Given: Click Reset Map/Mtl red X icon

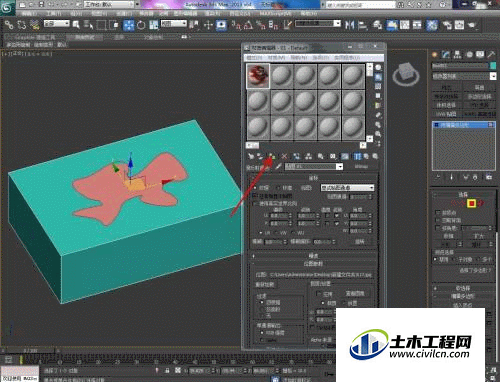Looking at the screenshot, I should pyautogui.click(x=284, y=156).
